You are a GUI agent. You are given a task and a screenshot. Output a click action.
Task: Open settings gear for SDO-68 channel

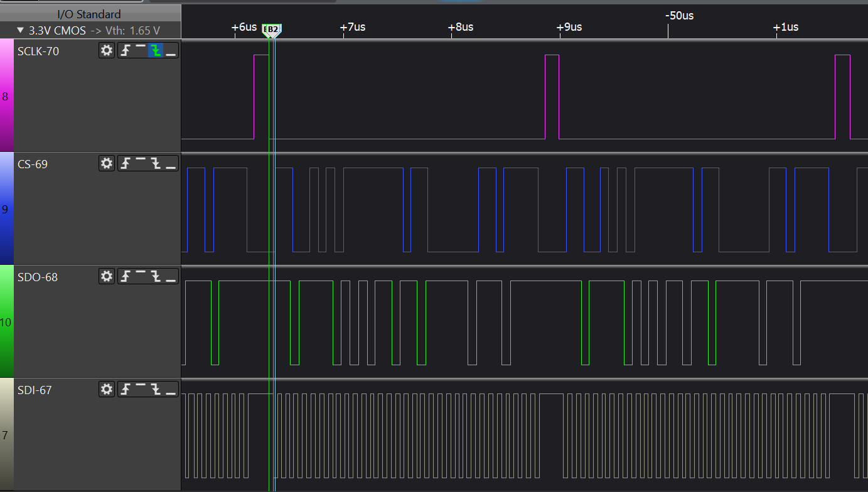[x=107, y=277]
